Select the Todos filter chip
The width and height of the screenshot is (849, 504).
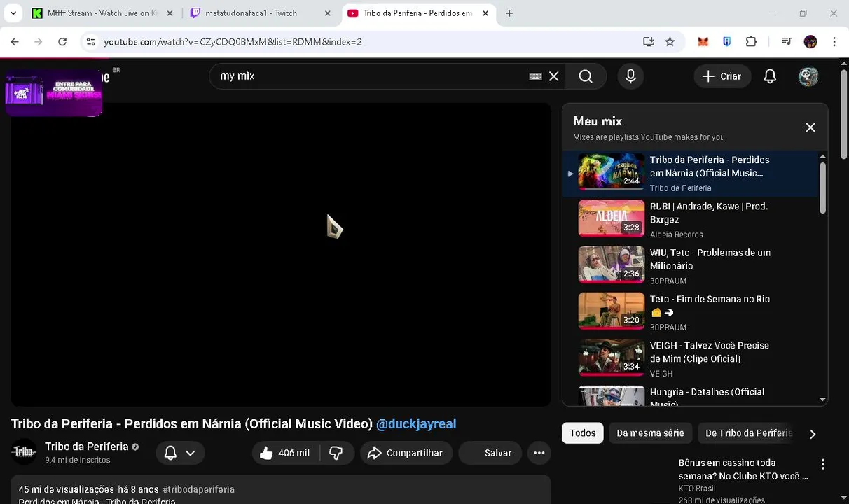click(x=582, y=433)
